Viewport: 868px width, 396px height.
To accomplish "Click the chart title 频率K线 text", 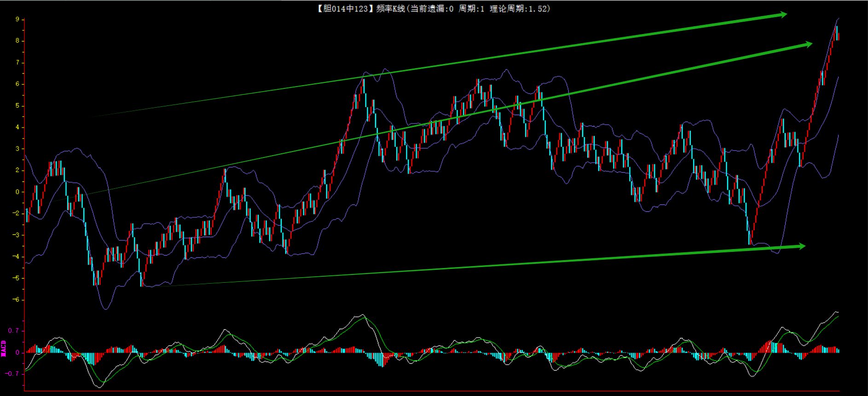I will tap(390, 9).
